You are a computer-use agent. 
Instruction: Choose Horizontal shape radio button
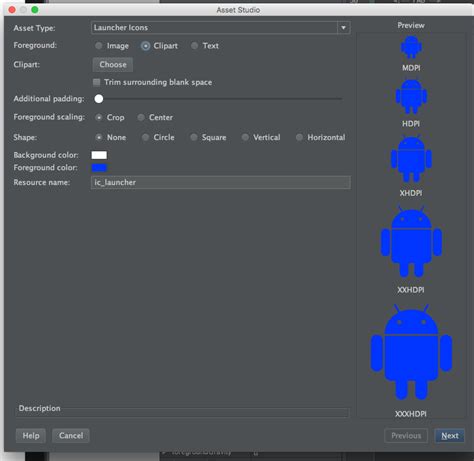click(299, 137)
